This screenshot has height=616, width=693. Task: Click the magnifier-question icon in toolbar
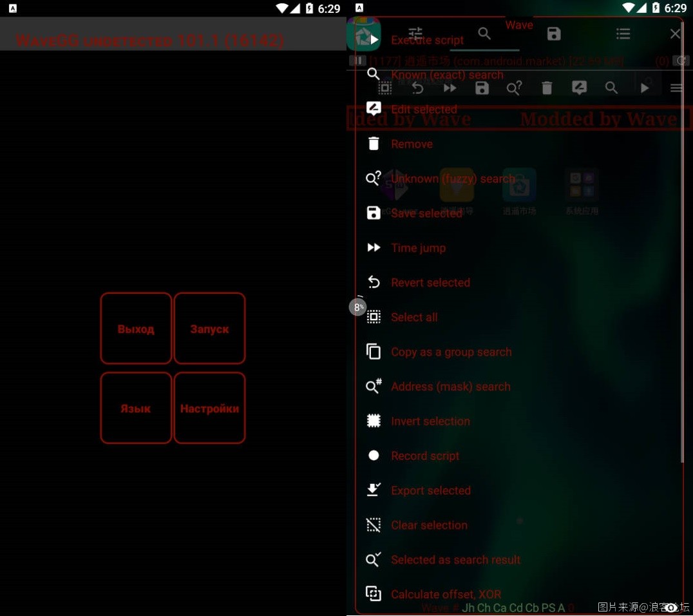(515, 88)
